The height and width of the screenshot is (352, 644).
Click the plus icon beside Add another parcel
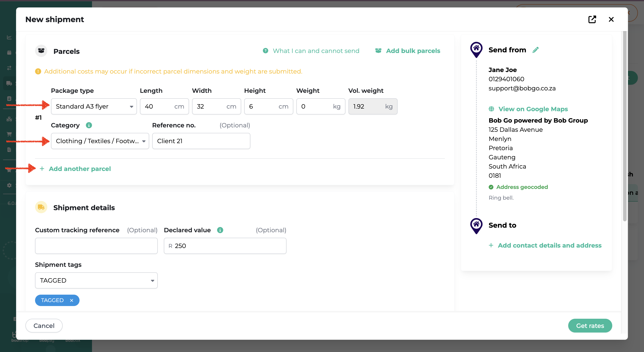(42, 169)
